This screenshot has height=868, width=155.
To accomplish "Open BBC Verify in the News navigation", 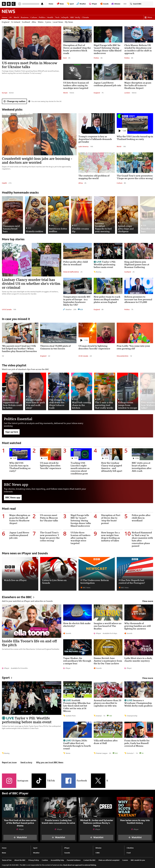I will tap(75, 17).
